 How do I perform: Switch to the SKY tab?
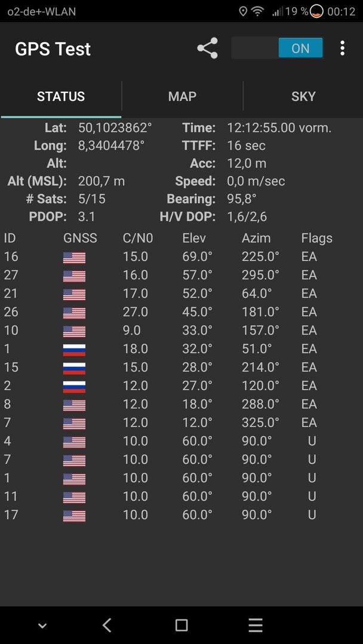[x=303, y=97]
